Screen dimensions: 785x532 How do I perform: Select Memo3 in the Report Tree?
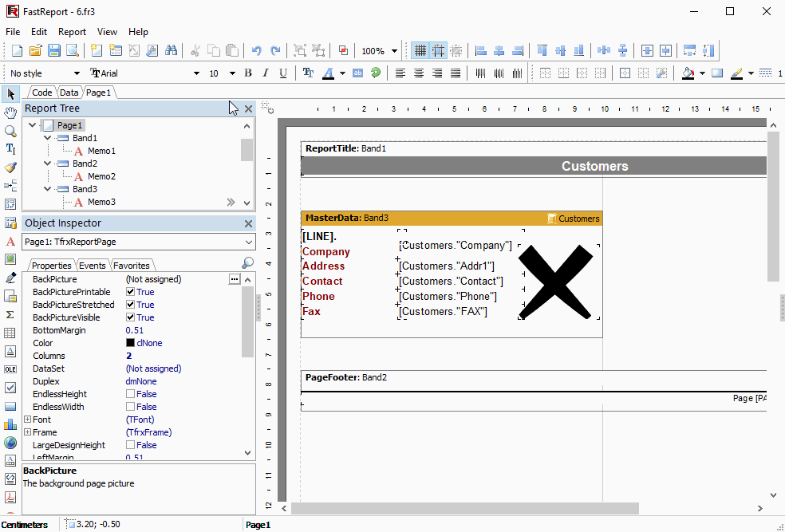101,202
